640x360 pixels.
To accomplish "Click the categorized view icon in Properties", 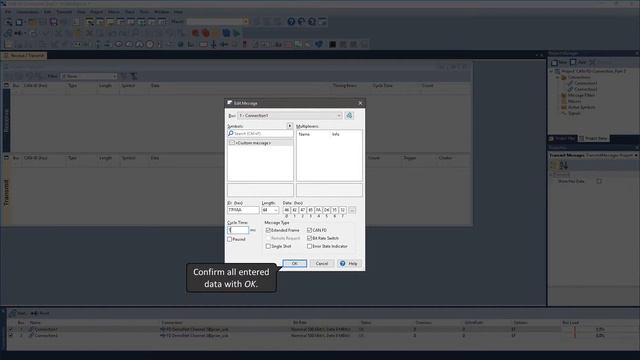I will pos(554,165).
